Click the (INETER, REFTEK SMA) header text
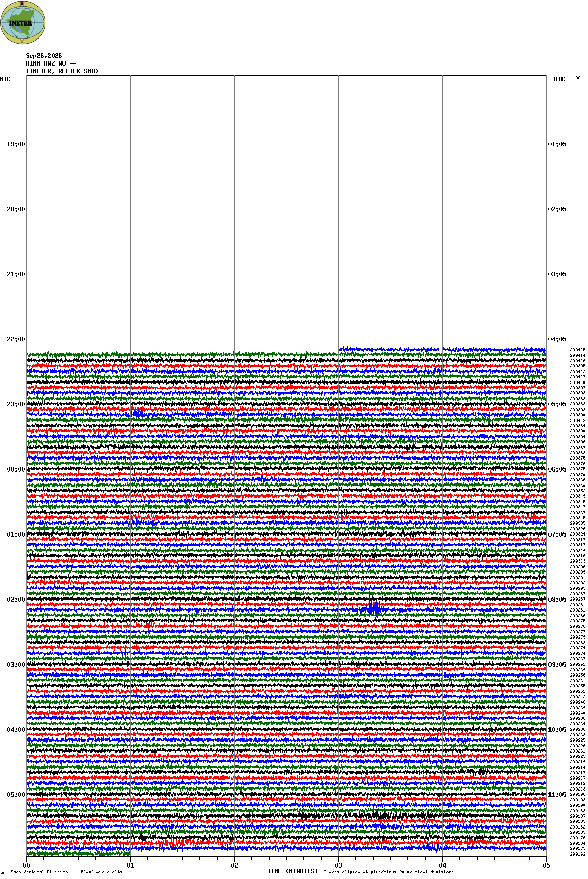The image size is (588, 879). click(x=62, y=71)
